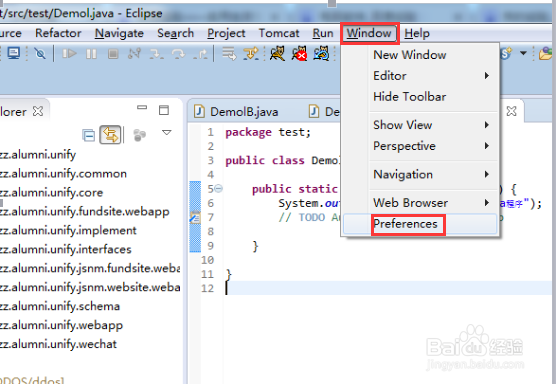Minimize the explorer panel
Viewport: 556px width, 384px height.
pos(142,107)
